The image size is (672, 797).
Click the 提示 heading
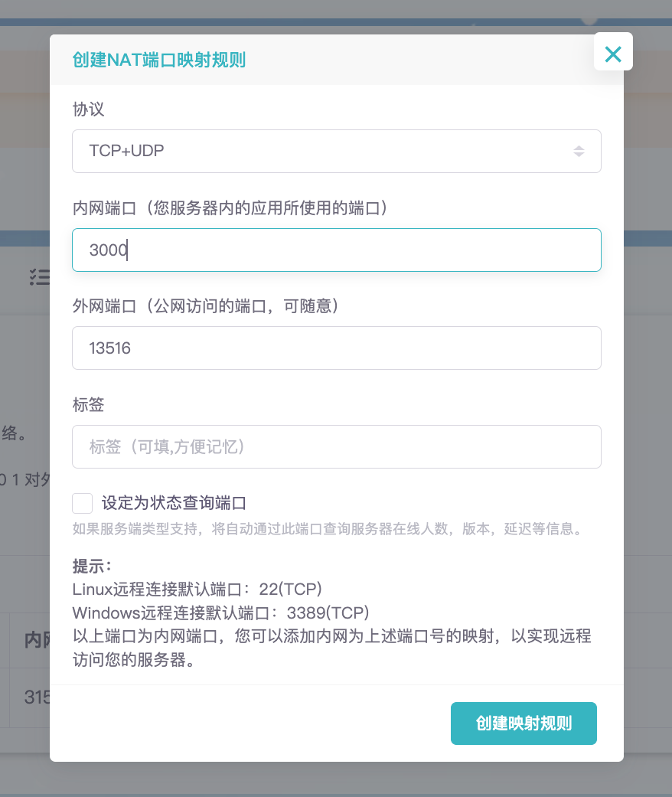tap(92, 566)
